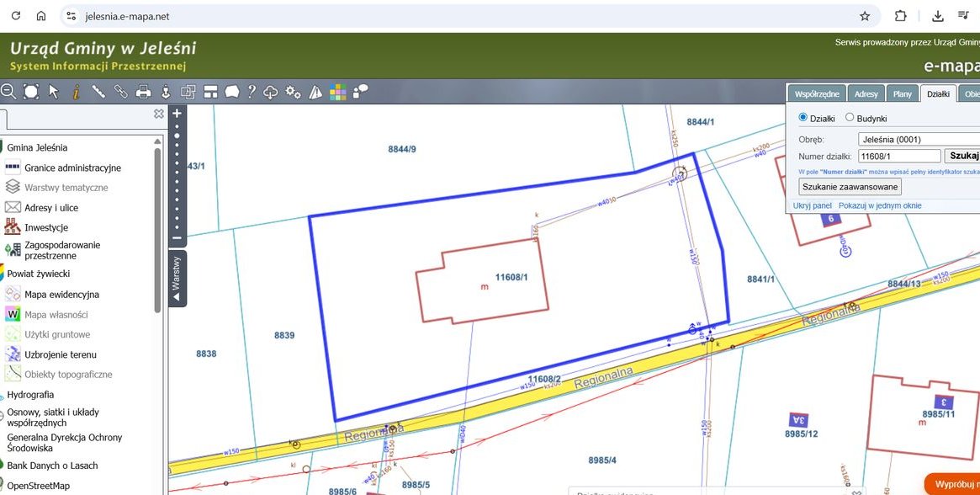Select the arrow pointer tool

click(54, 92)
